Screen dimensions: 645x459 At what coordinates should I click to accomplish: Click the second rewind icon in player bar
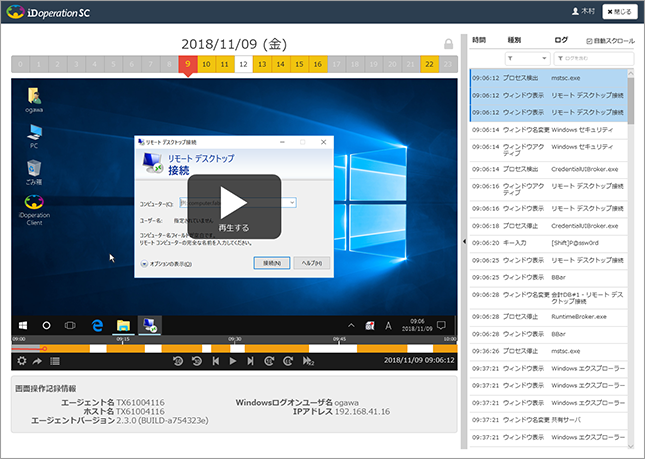pyautogui.click(x=197, y=361)
